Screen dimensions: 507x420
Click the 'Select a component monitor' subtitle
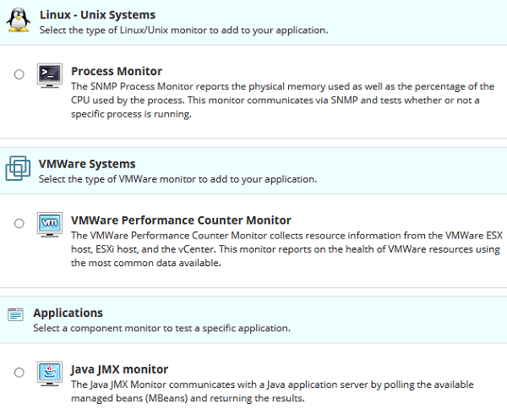point(161,328)
